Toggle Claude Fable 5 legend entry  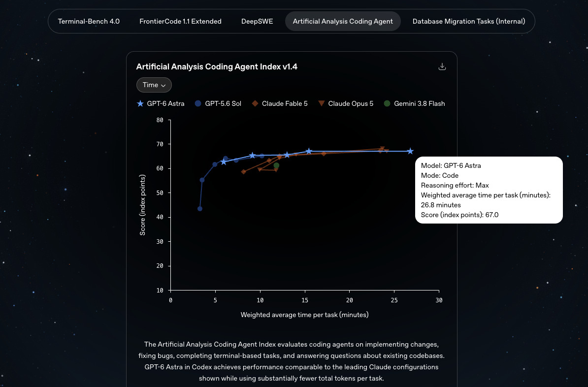point(279,103)
